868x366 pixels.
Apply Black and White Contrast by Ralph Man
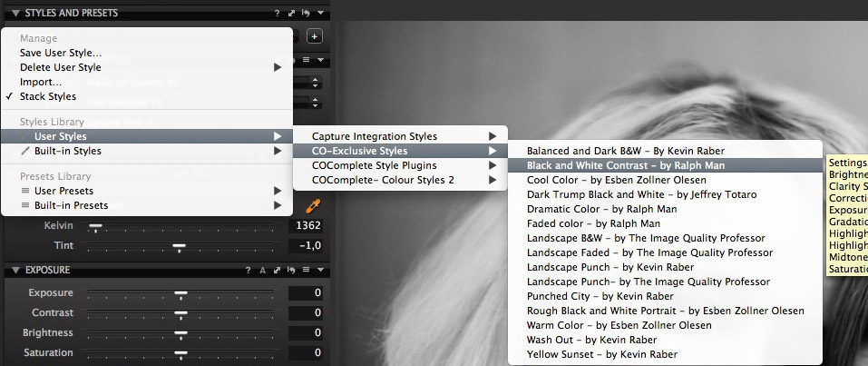coord(666,165)
